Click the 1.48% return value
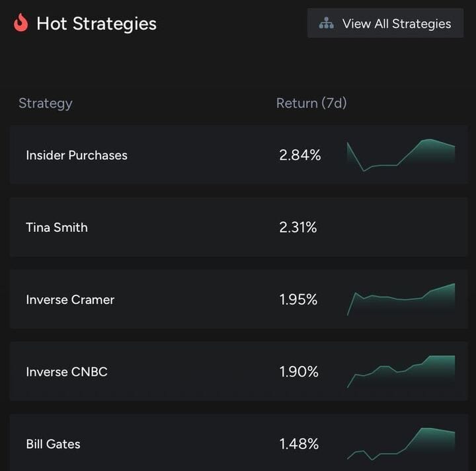 point(299,444)
